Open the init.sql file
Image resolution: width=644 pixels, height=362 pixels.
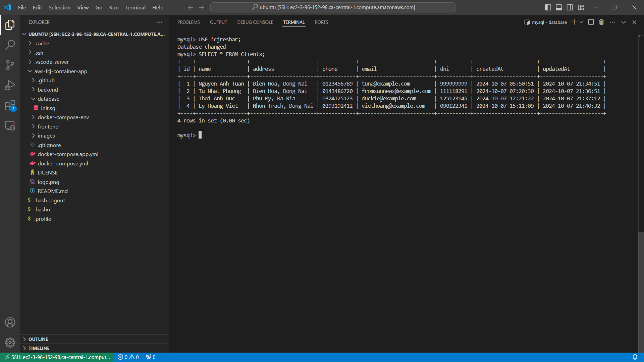pos(95,108)
